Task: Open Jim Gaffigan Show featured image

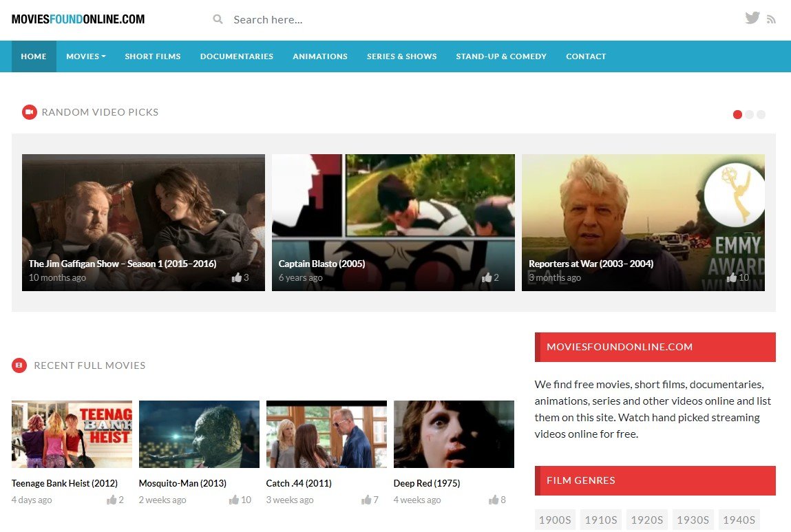Action: (143, 222)
